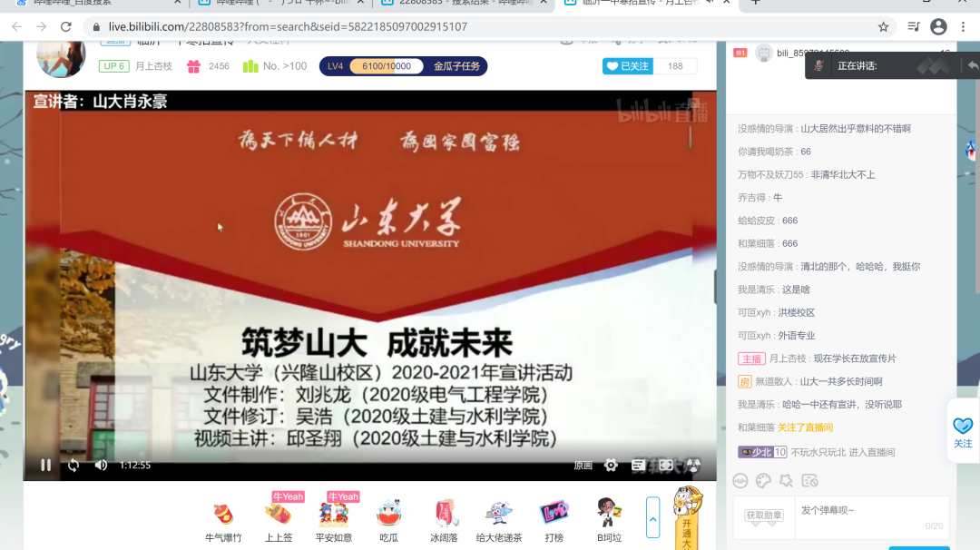The image size is (980, 550).
Task: Mute the player volume speaker icon
Action: click(x=101, y=465)
